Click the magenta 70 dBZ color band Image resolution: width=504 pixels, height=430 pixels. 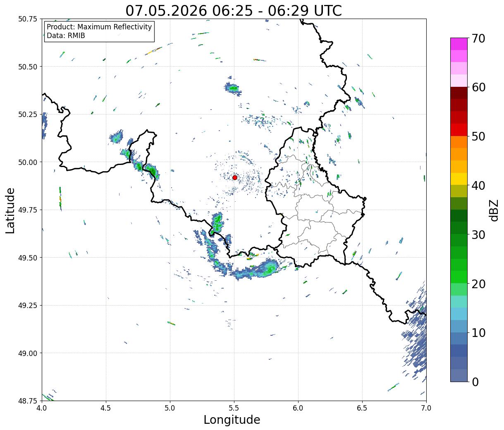click(459, 44)
